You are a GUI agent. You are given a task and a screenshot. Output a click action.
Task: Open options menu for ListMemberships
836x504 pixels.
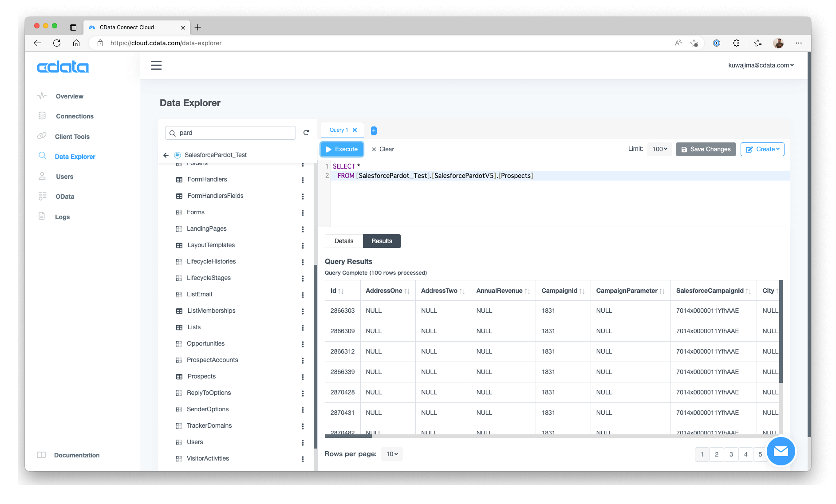pos(303,311)
